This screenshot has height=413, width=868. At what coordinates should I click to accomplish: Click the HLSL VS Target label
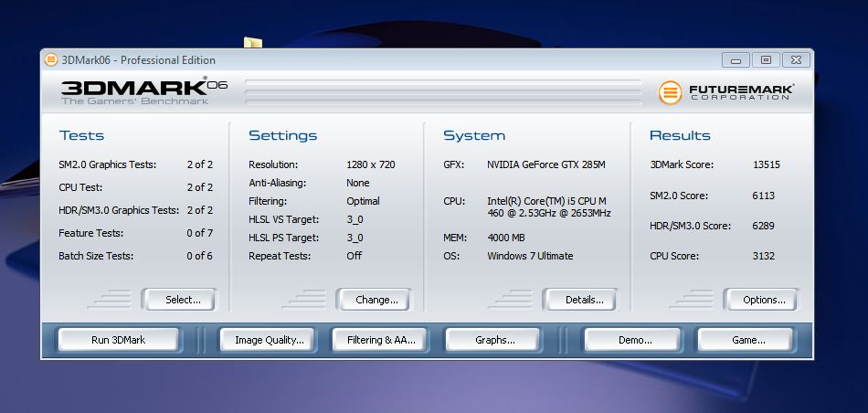[283, 219]
